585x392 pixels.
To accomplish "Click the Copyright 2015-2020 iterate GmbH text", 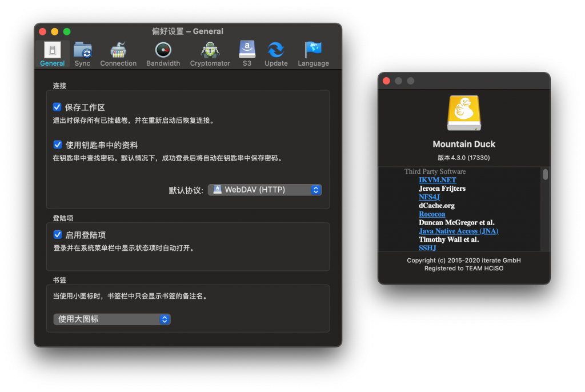I will click(464, 260).
